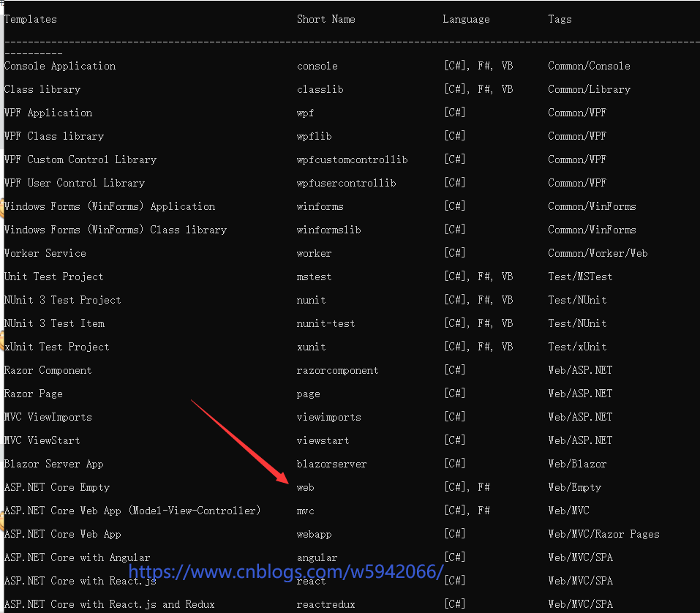700x613 pixels.
Task: Click the 'classlib' short name
Action: [320, 89]
